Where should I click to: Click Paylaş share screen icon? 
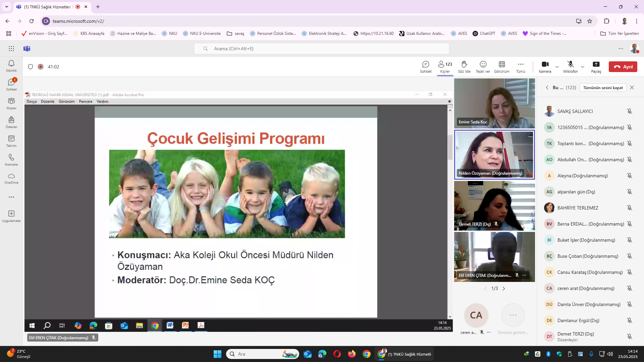click(596, 67)
